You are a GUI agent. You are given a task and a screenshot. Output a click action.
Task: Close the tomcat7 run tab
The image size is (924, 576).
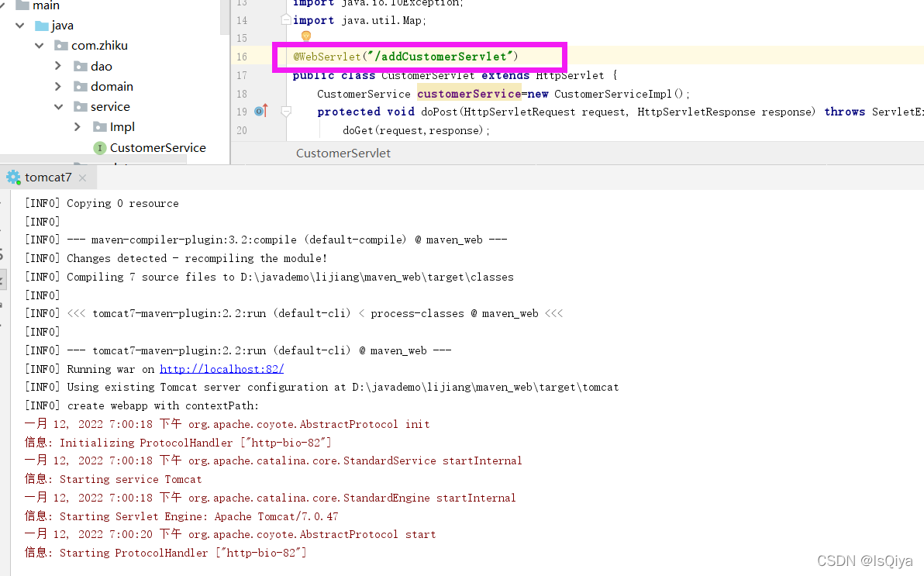[82, 178]
